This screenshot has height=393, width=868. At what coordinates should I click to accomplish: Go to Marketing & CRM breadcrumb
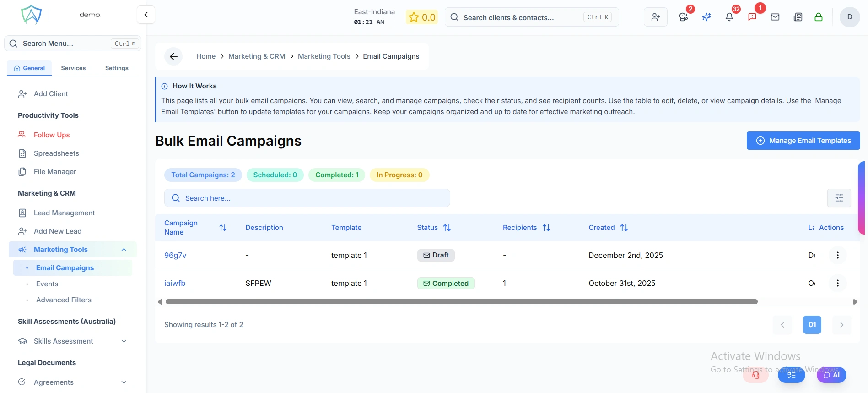(257, 56)
